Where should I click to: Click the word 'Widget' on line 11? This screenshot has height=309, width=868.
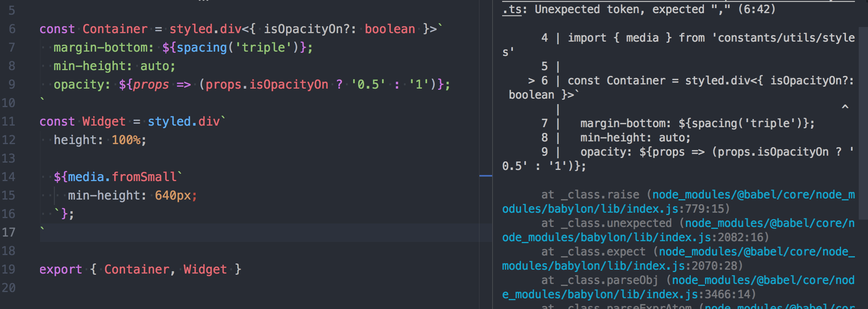point(104,121)
